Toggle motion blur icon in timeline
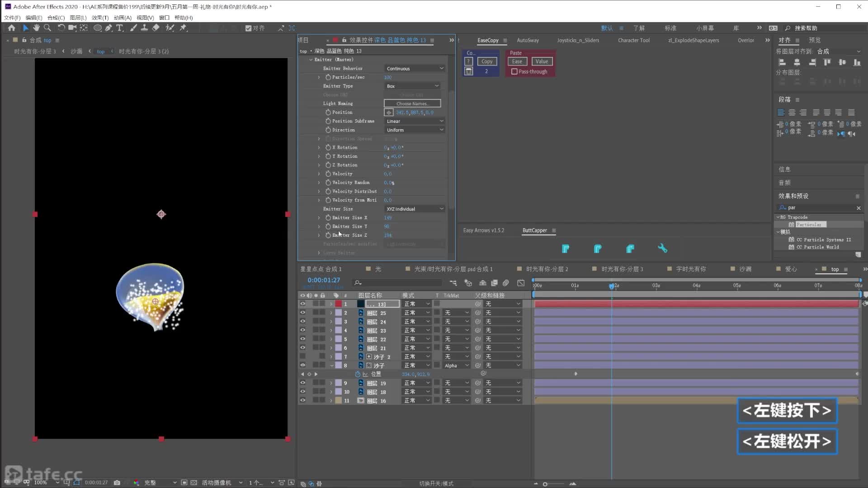 click(x=506, y=283)
